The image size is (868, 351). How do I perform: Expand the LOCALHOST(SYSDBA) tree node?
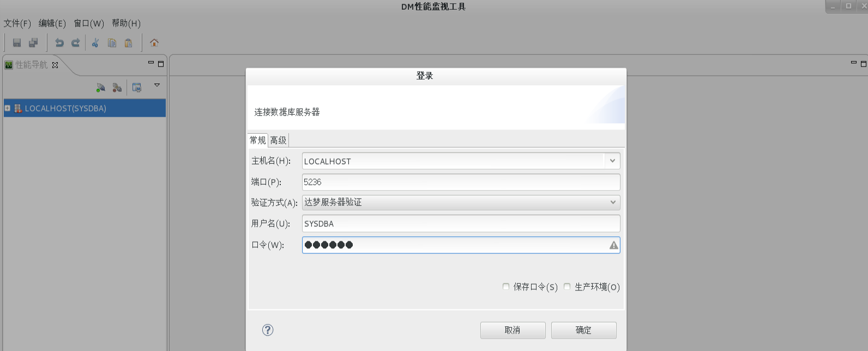click(x=8, y=108)
